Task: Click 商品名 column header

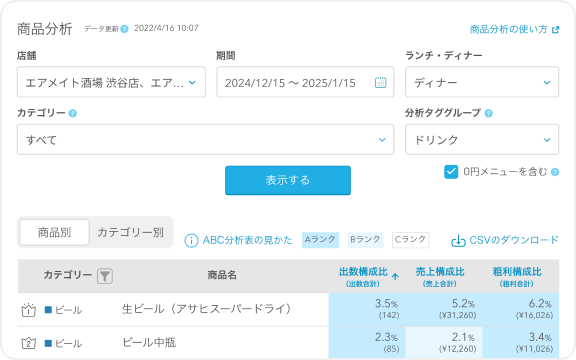Action: 222,275
